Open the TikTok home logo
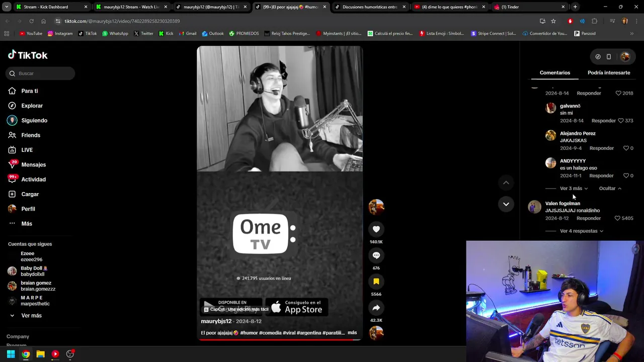The image size is (644, 362). pyautogui.click(x=28, y=55)
